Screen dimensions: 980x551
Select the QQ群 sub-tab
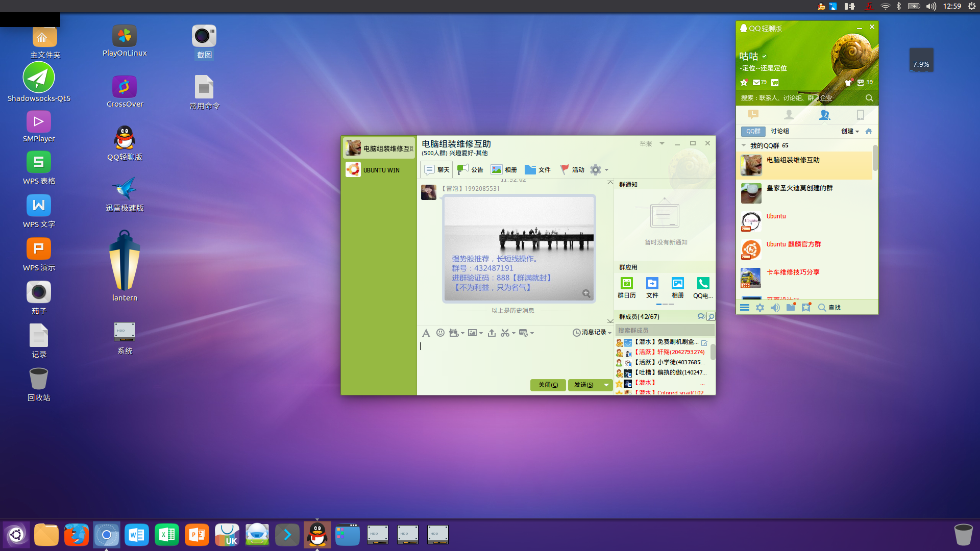pos(753,131)
